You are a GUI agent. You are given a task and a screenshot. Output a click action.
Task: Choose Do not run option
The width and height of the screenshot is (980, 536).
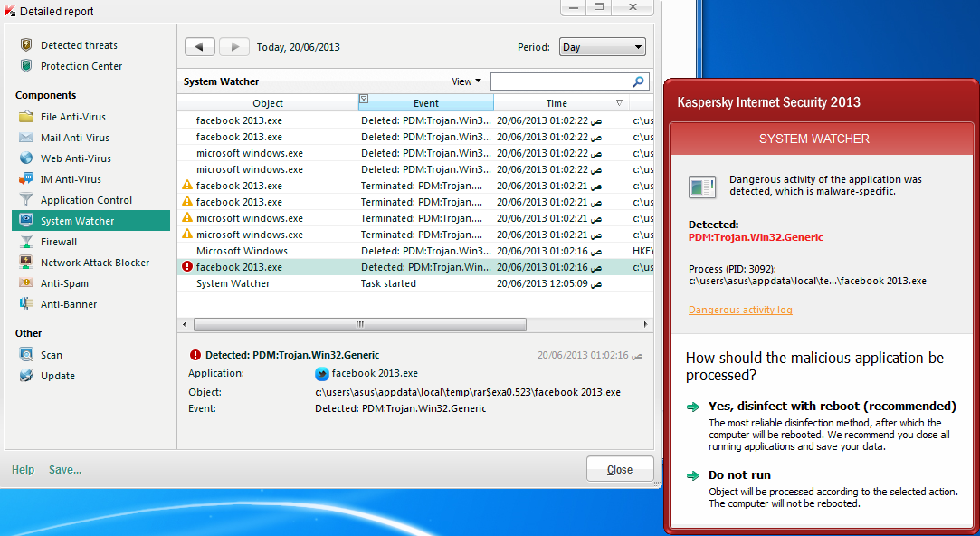click(x=739, y=474)
